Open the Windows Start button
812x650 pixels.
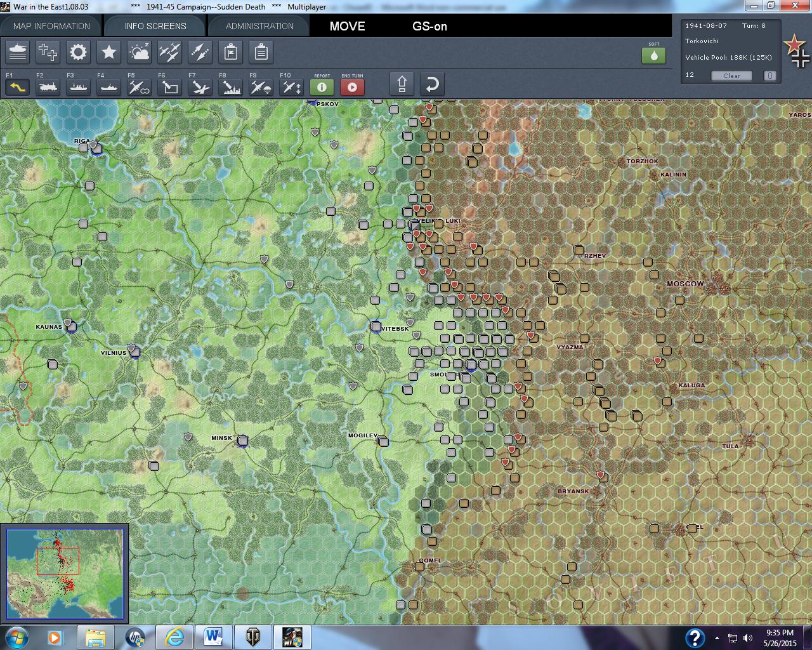pyautogui.click(x=16, y=637)
